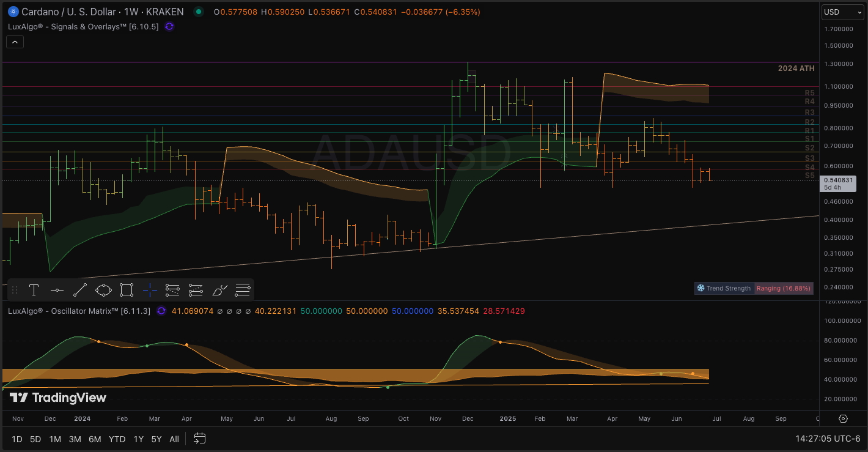Screen dimensions: 868x452
Task: Click the purple refresh icon beside Signals & Overlays
Action: point(169,26)
